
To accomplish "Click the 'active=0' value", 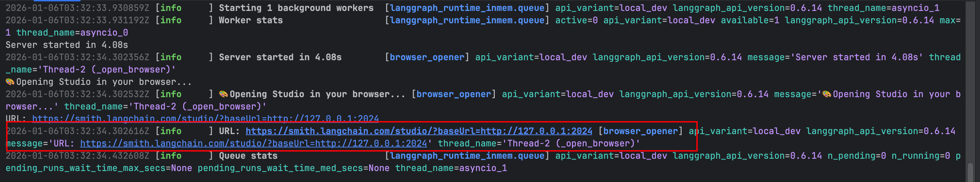I will [576, 20].
